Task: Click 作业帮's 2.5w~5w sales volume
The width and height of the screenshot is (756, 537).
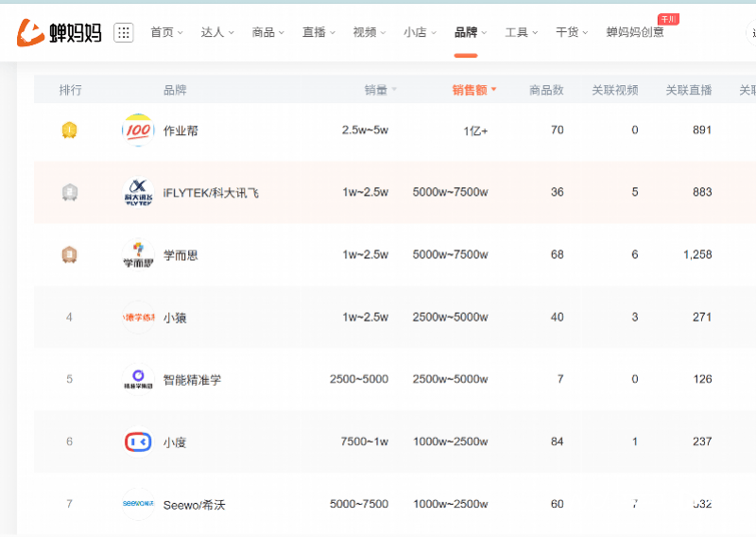Action: 365,130
